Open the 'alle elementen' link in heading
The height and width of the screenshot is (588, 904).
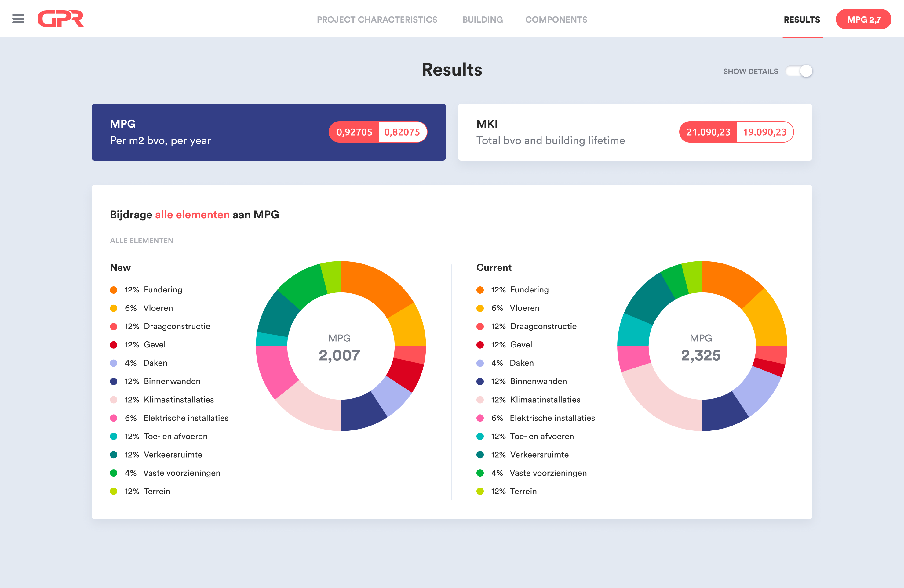192,215
